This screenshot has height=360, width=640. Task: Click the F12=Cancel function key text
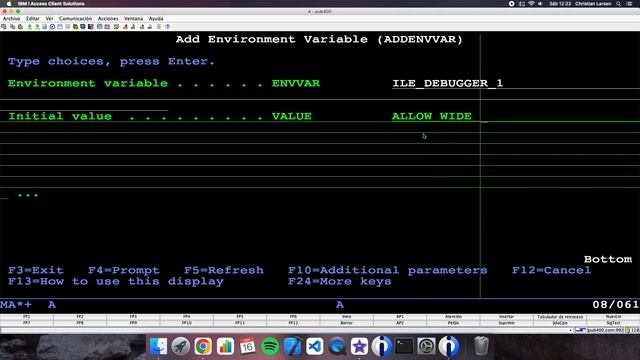pyautogui.click(x=551, y=270)
